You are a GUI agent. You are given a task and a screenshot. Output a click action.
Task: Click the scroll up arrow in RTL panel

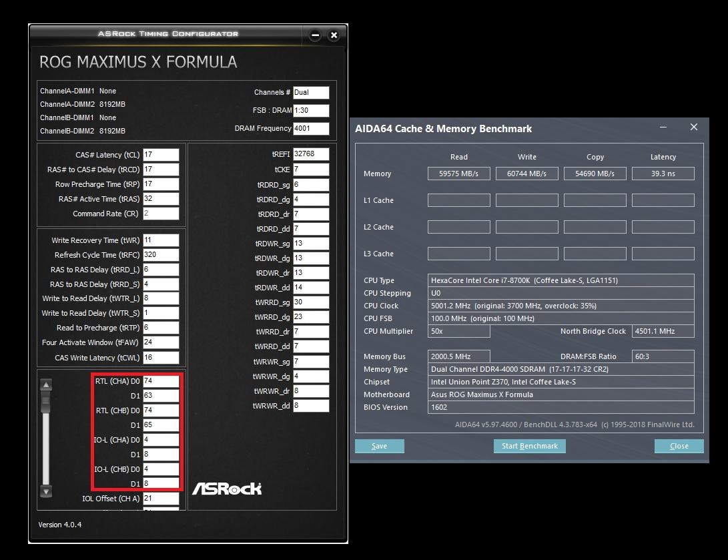tap(46, 385)
